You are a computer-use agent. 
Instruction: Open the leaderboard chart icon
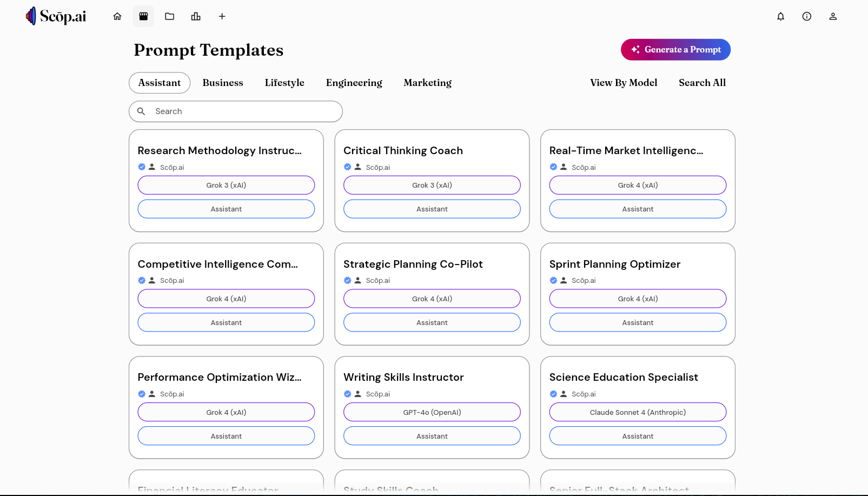[196, 16]
